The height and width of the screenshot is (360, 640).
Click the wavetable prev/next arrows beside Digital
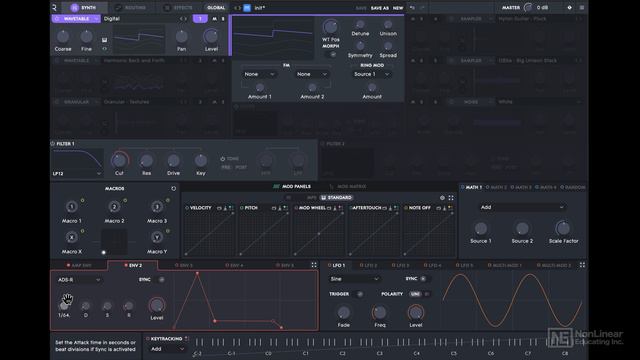[x=183, y=19]
